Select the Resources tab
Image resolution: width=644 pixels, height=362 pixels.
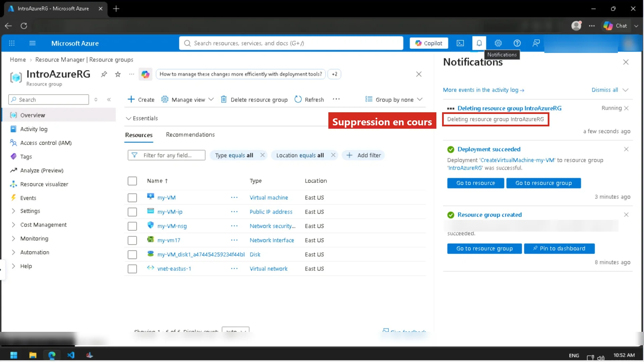[x=139, y=135]
